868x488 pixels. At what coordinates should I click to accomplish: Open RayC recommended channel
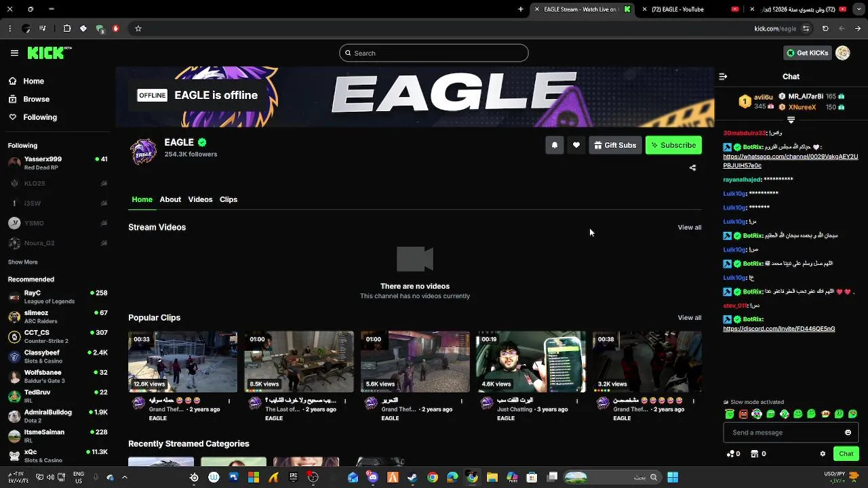(x=58, y=297)
